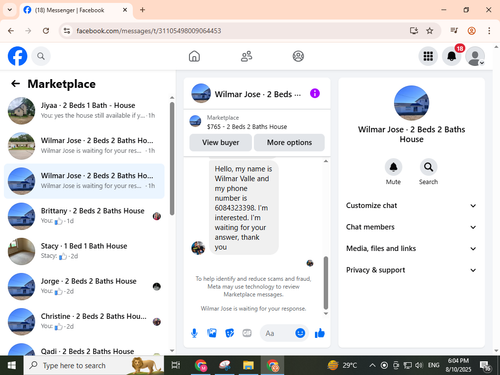The height and width of the screenshot is (375, 500).
Task: Click the View buyer button
Action: click(x=221, y=142)
